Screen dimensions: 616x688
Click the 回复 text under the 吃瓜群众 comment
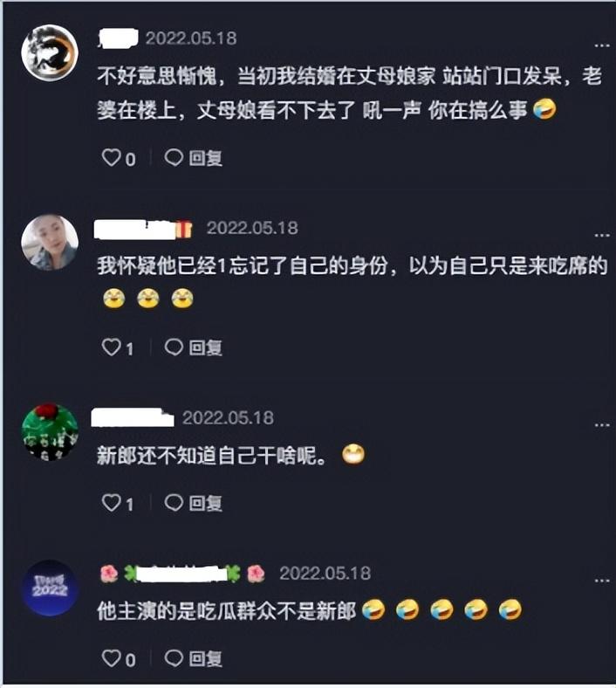(x=206, y=659)
